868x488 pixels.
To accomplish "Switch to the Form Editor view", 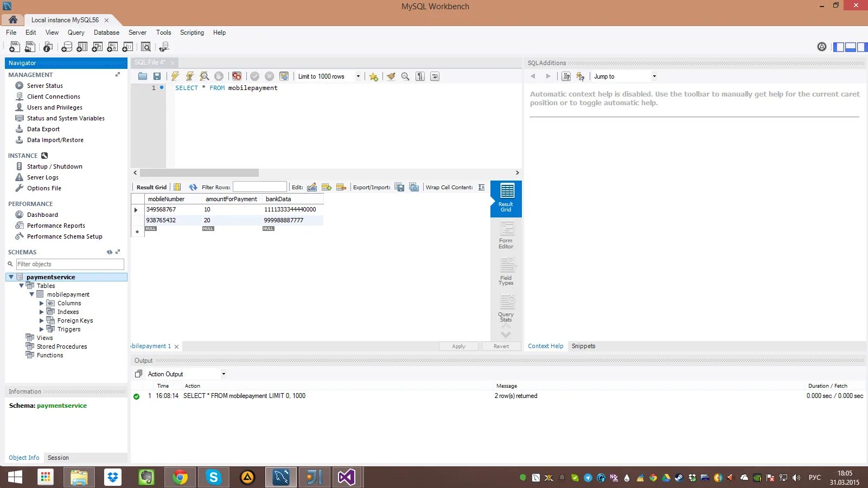I will (506, 235).
